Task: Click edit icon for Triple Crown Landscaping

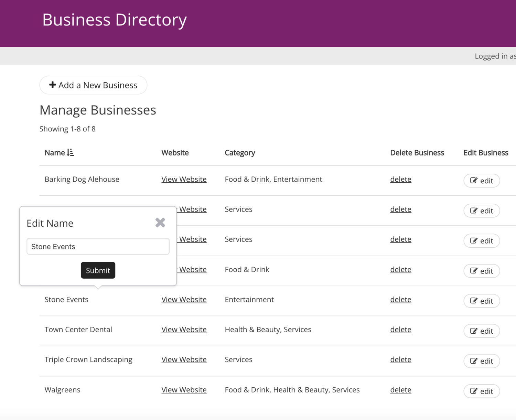Action: (x=474, y=361)
